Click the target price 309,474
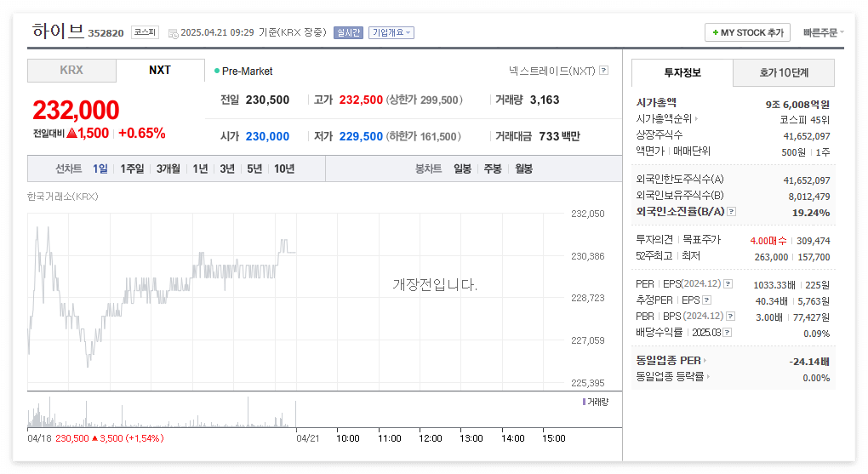The image size is (868, 474). (x=814, y=240)
